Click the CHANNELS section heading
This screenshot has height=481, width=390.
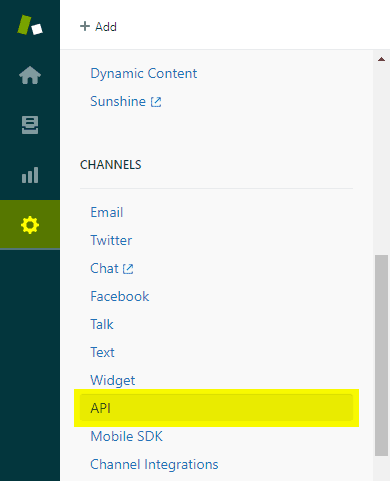point(111,165)
